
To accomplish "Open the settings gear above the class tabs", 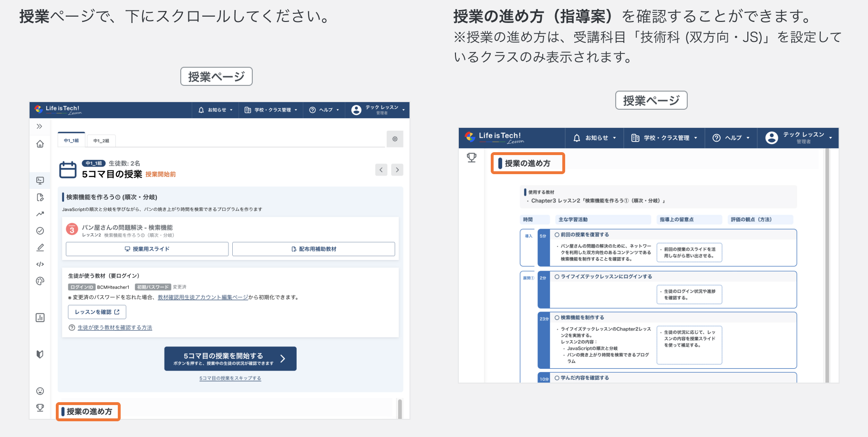I will click(x=395, y=139).
